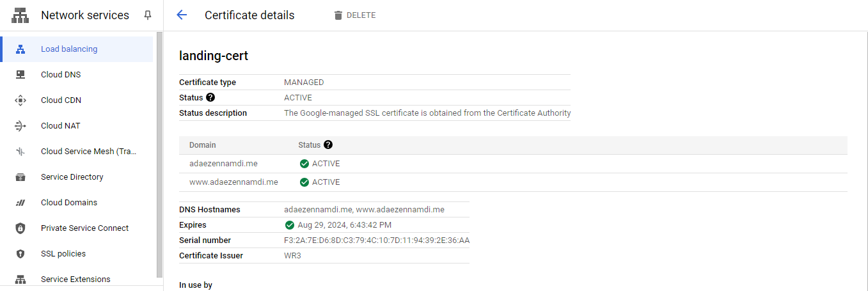Select Service Extensions in the sidebar
The width and height of the screenshot is (868, 291).
pos(75,279)
